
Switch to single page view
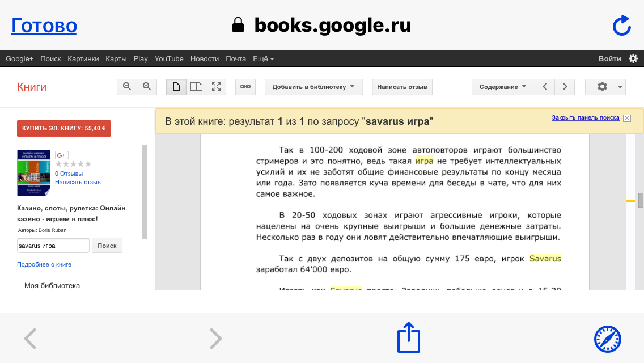(176, 87)
